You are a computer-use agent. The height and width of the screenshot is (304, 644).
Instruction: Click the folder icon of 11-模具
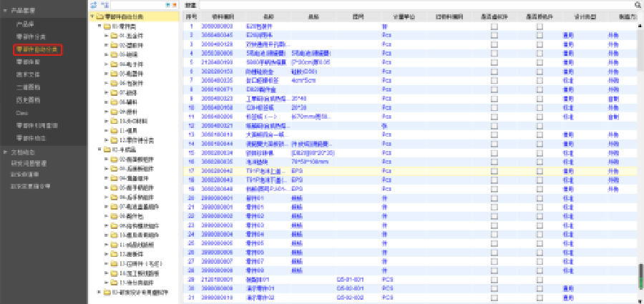click(114, 131)
